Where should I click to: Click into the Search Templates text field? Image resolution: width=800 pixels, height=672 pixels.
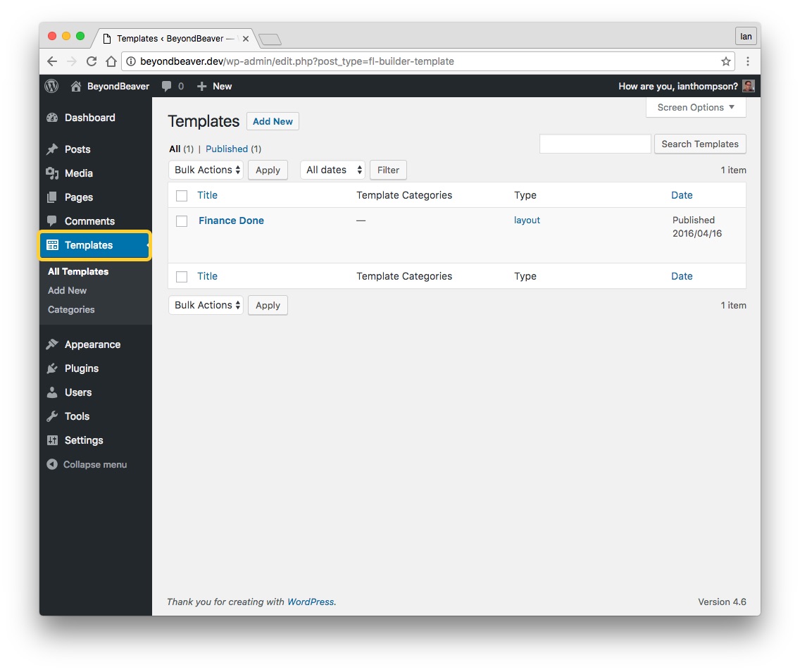coord(595,144)
